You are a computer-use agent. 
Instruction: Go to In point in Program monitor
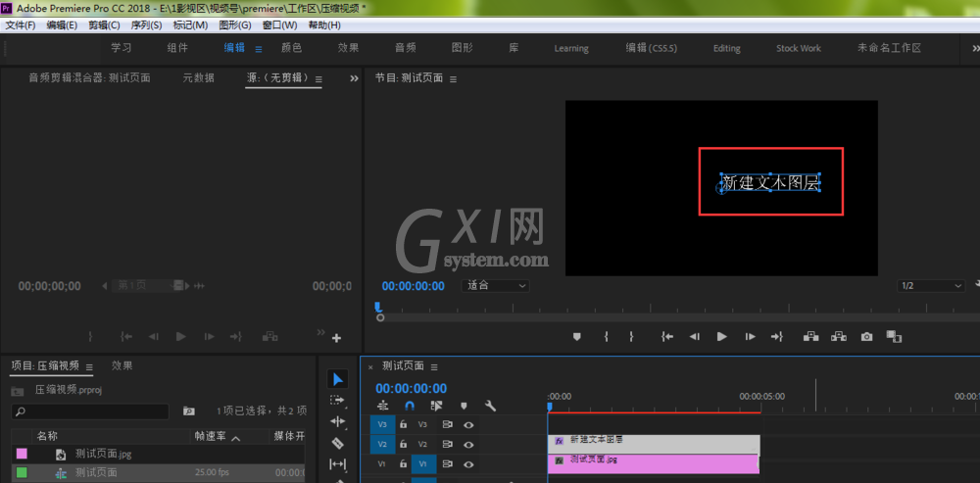(x=666, y=337)
